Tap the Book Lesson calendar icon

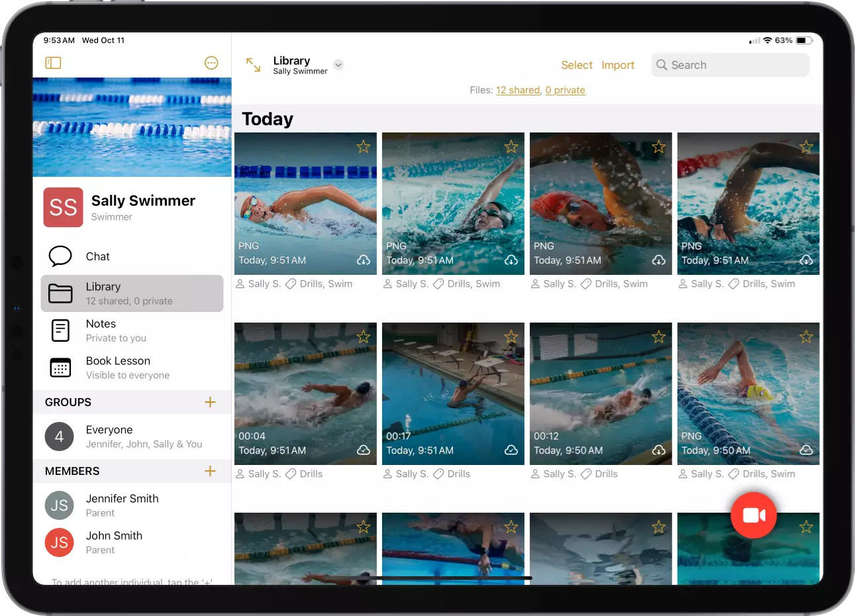60,368
